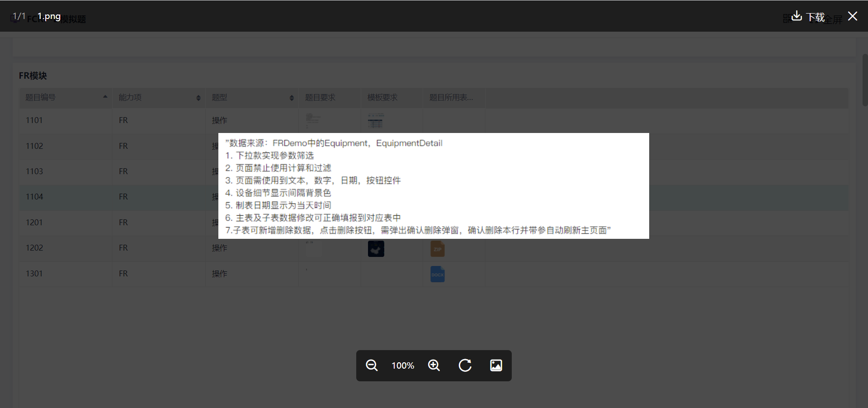Download the image with the 下载 button
This screenshot has height=408, width=868.
[809, 17]
